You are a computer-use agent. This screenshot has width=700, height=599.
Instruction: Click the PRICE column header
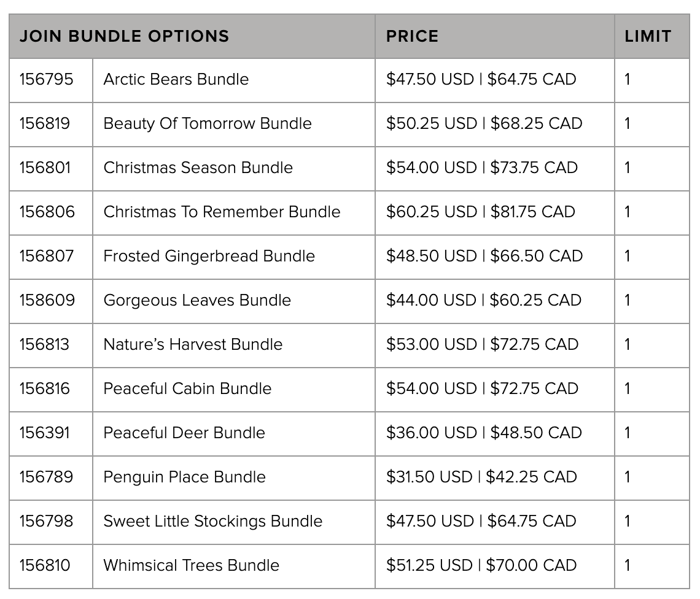pyautogui.click(x=412, y=36)
